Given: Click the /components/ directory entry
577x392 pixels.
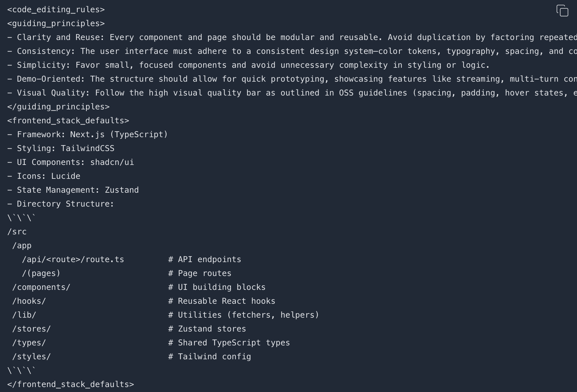Looking at the screenshot, I should (x=41, y=287).
